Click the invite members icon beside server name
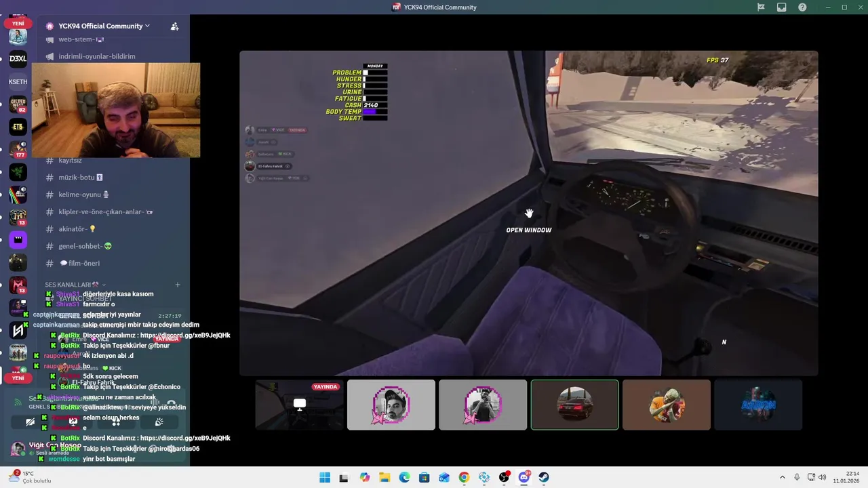 click(174, 26)
